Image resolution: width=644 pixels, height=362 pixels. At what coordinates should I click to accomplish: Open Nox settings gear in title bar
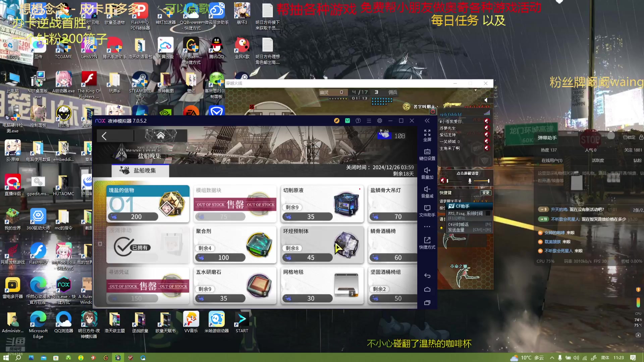pyautogui.click(x=380, y=121)
